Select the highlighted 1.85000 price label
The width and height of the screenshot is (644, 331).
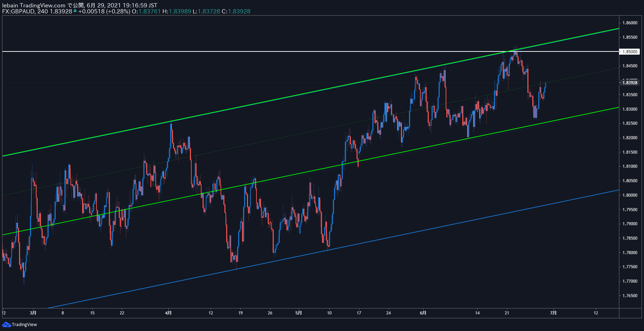(x=630, y=51)
